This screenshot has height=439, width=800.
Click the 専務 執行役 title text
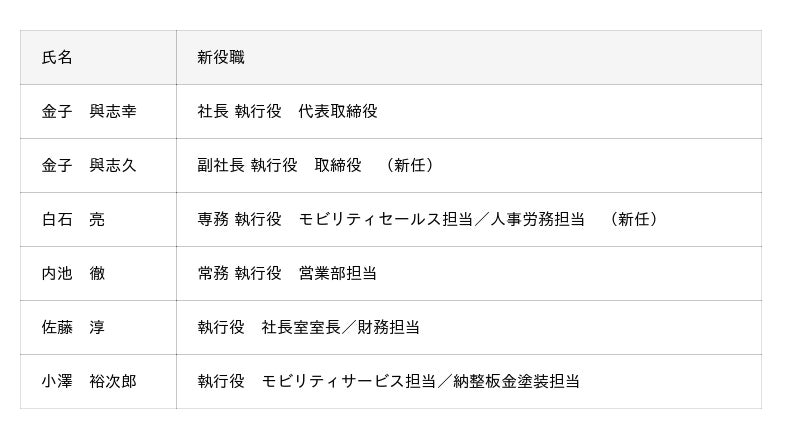click(x=239, y=220)
